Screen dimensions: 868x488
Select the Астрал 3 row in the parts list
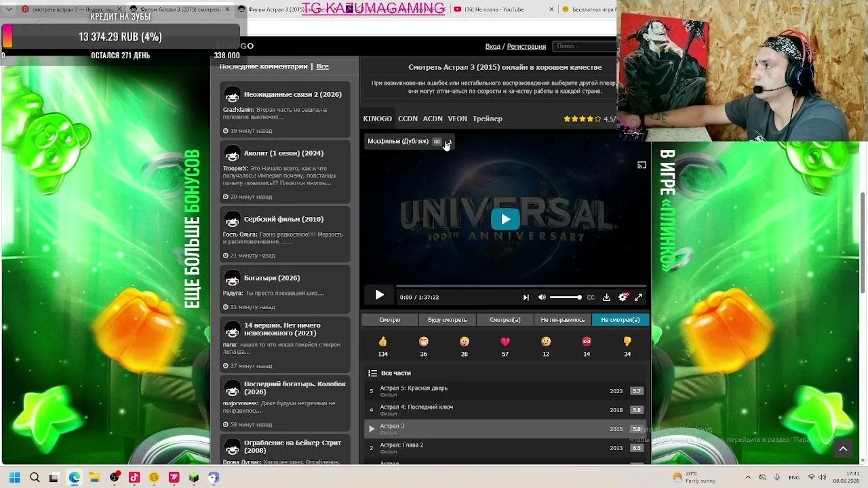pos(505,429)
